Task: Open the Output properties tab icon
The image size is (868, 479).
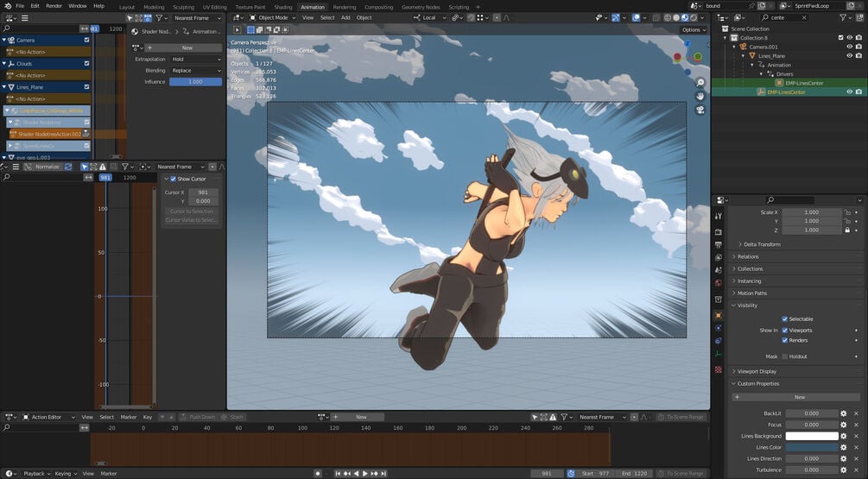Action: point(719,244)
